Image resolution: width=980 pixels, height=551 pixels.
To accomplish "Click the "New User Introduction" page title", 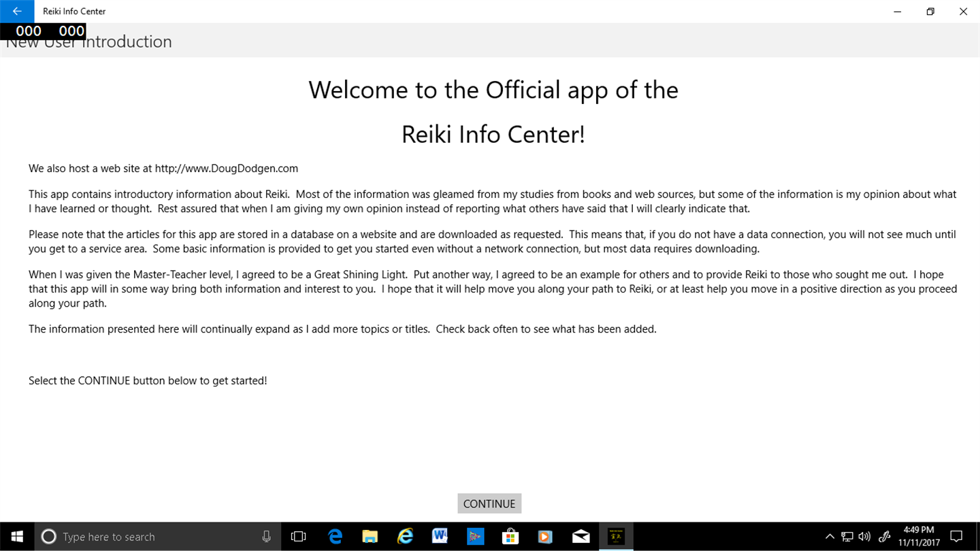I will 88,41.
